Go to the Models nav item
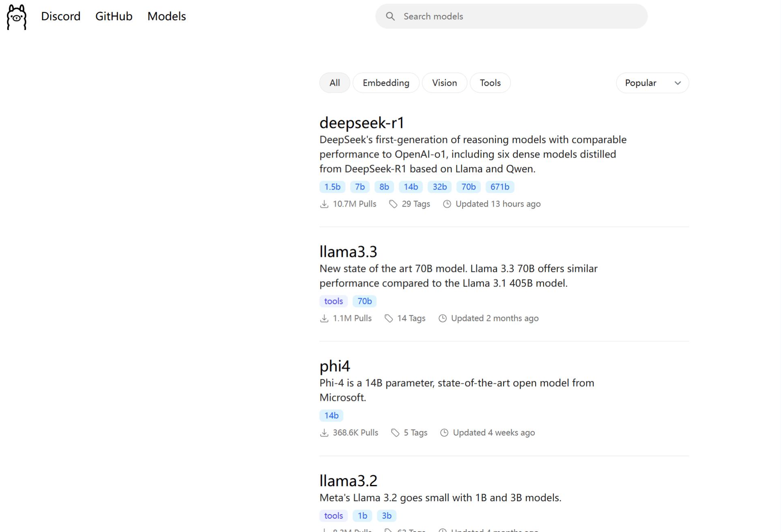This screenshot has width=781, height=532. 166,16
